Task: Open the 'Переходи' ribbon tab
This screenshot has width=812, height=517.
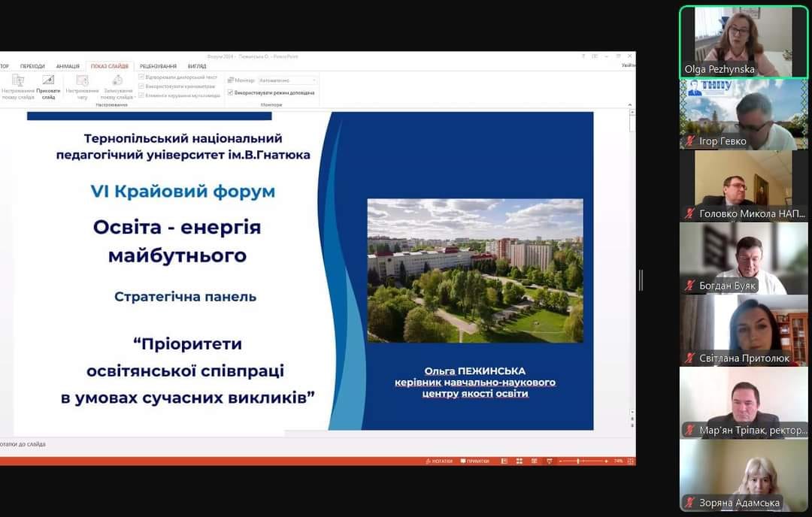Action: click(32, 66)
